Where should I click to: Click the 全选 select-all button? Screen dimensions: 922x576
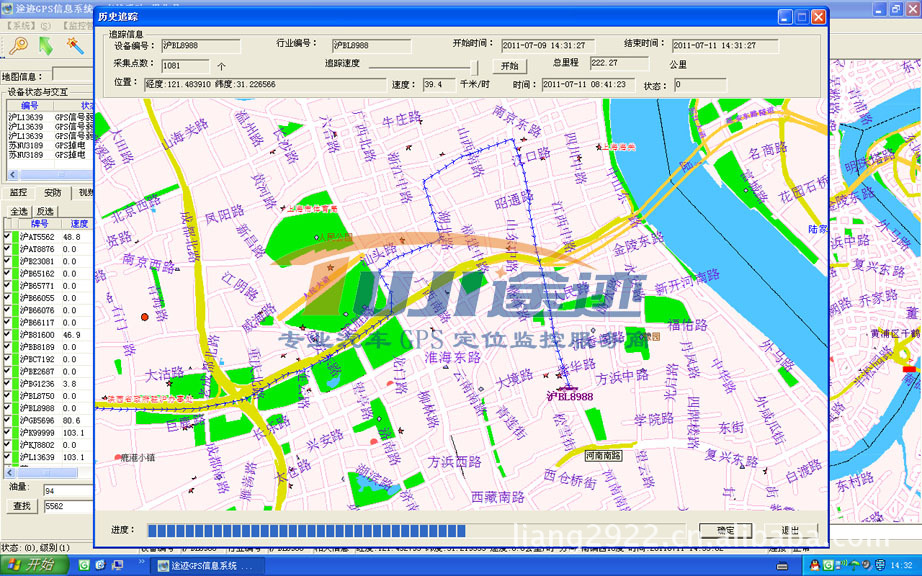click(x=18, y=211)
